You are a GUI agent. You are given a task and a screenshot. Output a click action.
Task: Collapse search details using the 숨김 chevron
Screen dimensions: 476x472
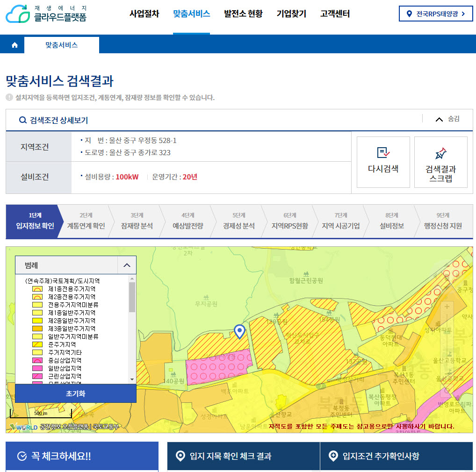tap(439, 119)
